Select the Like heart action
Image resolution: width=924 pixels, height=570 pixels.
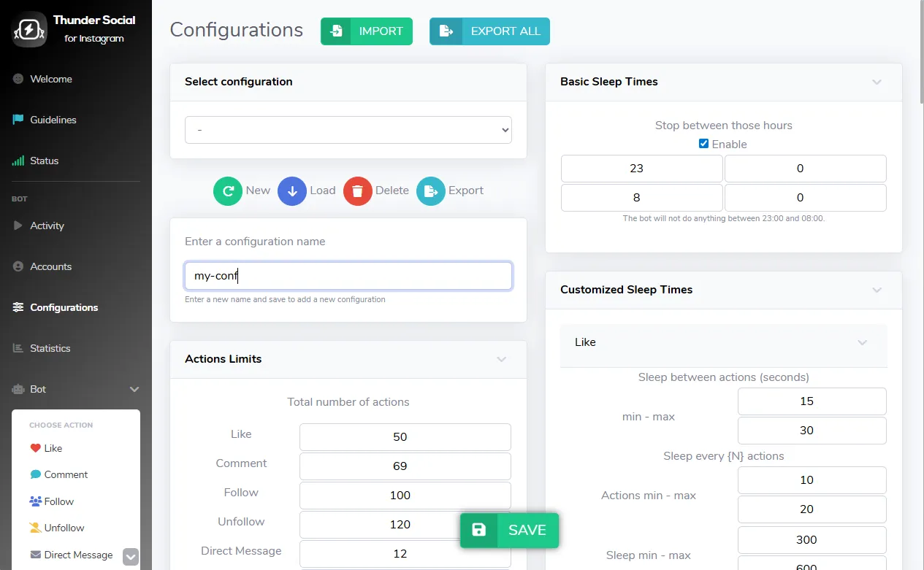pyautogui.click(x=35, y=448)
